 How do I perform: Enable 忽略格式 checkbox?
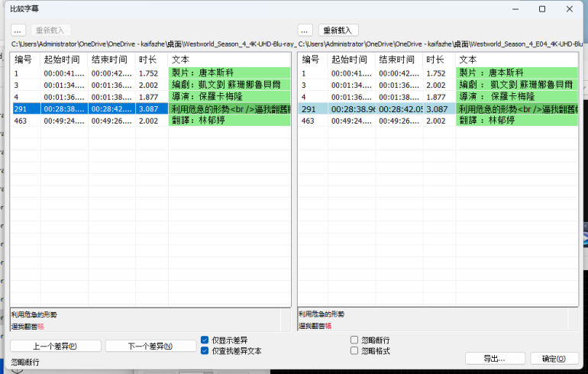pos(354,351)
